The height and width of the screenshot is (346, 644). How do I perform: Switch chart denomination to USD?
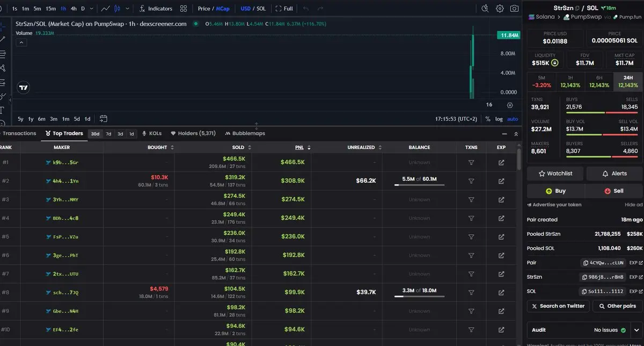pos(245,9)
